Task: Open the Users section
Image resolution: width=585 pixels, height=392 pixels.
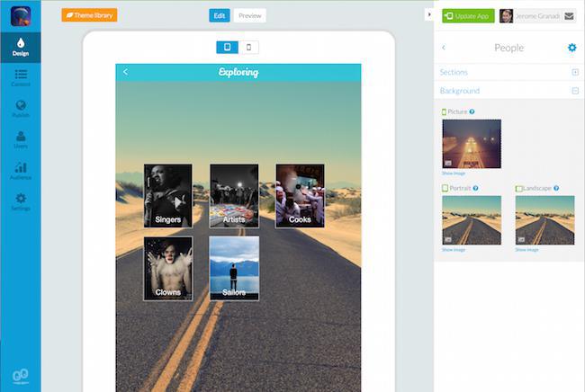Action: click(x=20, y=139)
